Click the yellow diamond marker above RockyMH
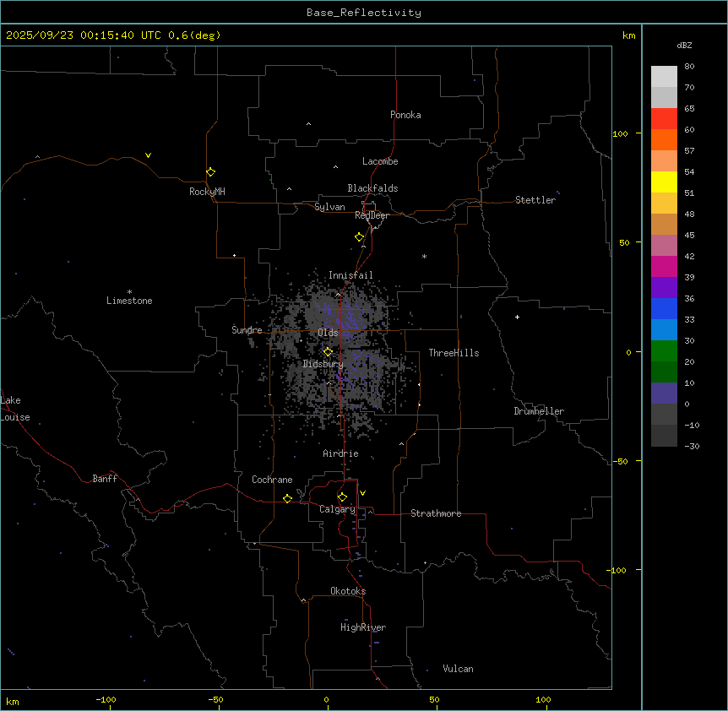The width and height of the screenshot is (728, 711). pos(210,171)
